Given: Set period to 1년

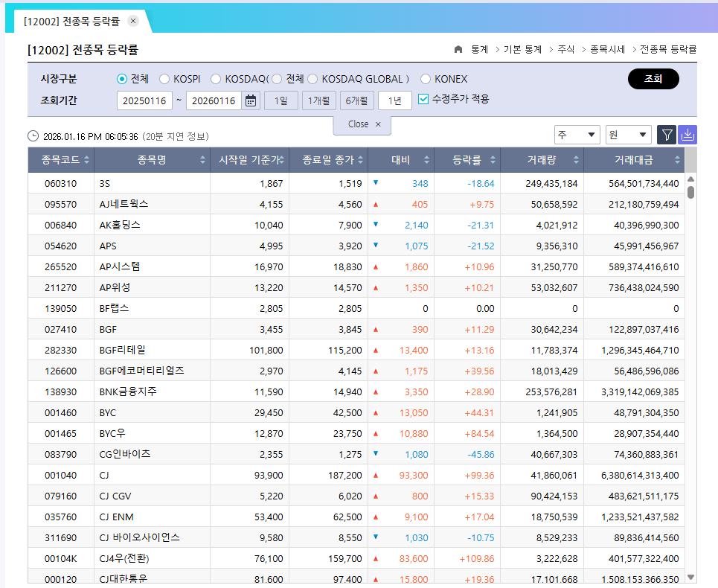Looking at the screenshot, I should coord(395,100).
